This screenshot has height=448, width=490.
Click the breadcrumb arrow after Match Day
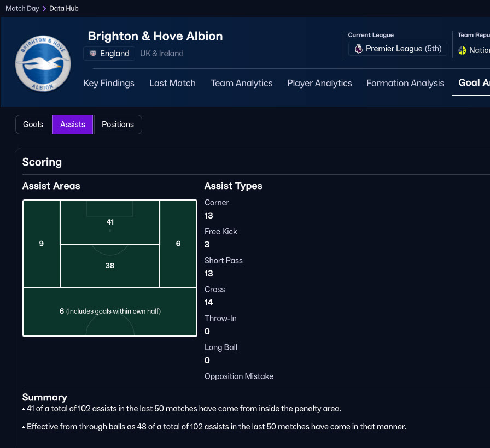point(44,9)
